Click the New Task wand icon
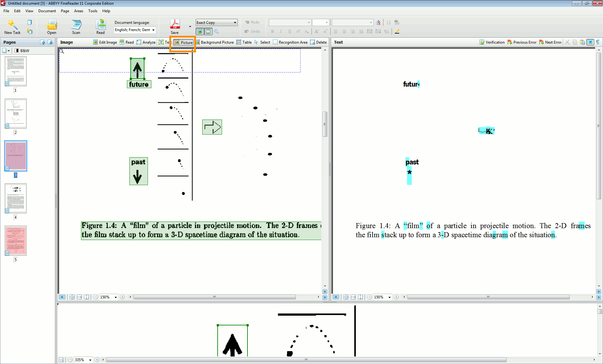Screen dimensions: 603x364 point(12,24)
